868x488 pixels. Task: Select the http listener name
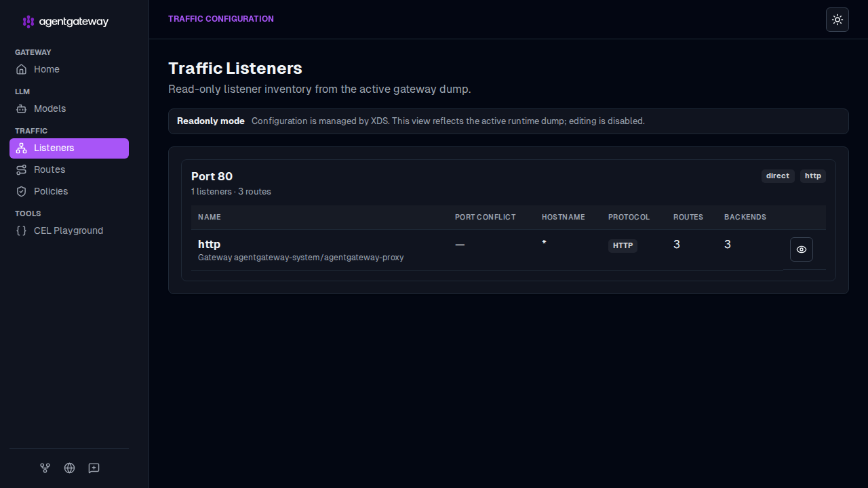click(x=209, y=244)
